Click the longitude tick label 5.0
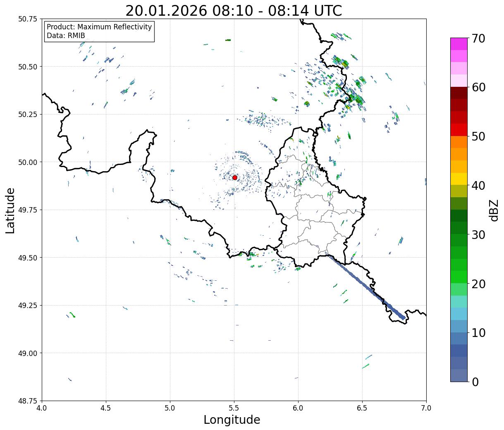This screenshot has width=504, height=430. (x=170, y=408)
